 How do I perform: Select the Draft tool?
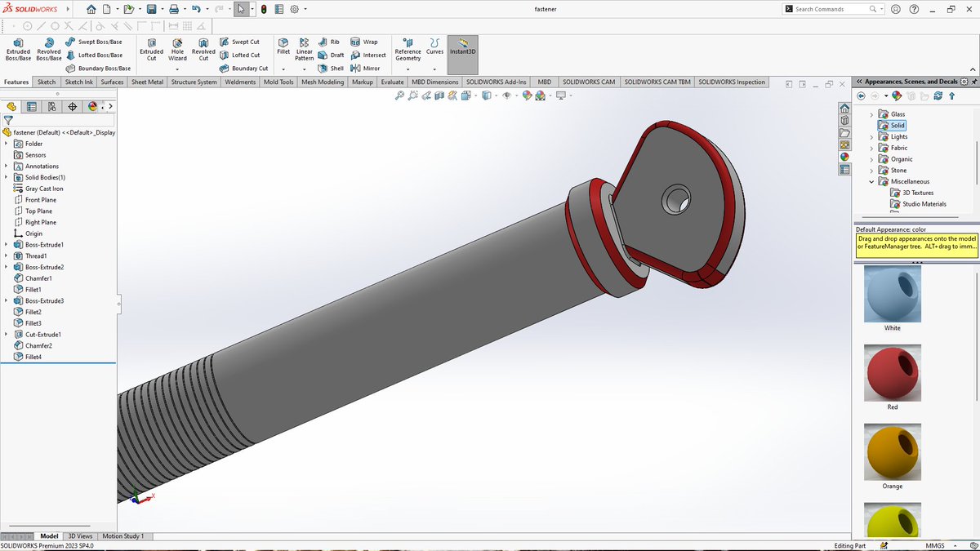click(x=332, y=55)
